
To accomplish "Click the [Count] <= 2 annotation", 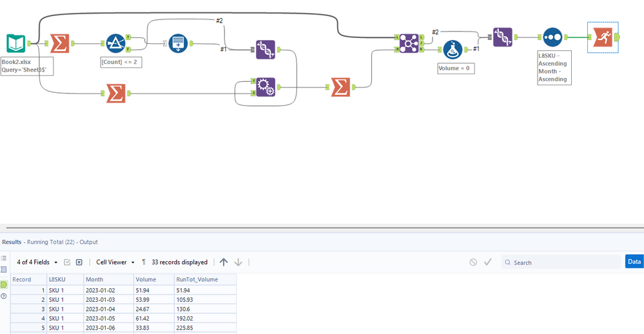I will coord(121,62).
